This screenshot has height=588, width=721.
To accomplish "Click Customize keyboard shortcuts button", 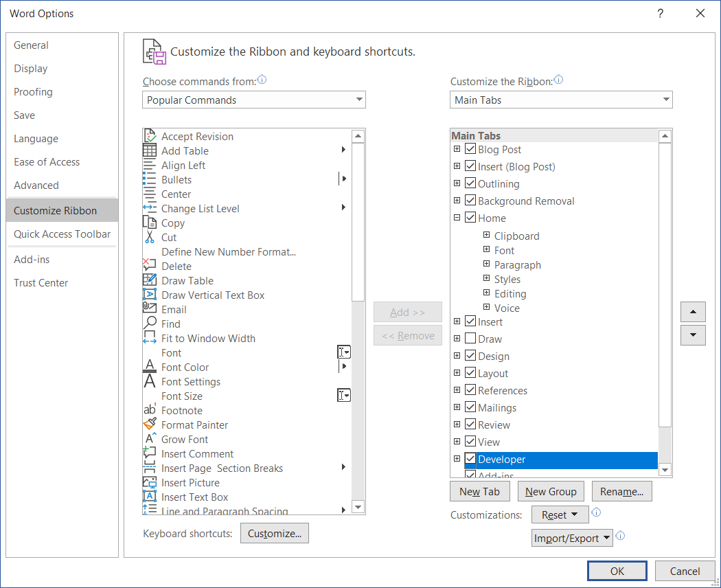I will (x=275, y=534).
